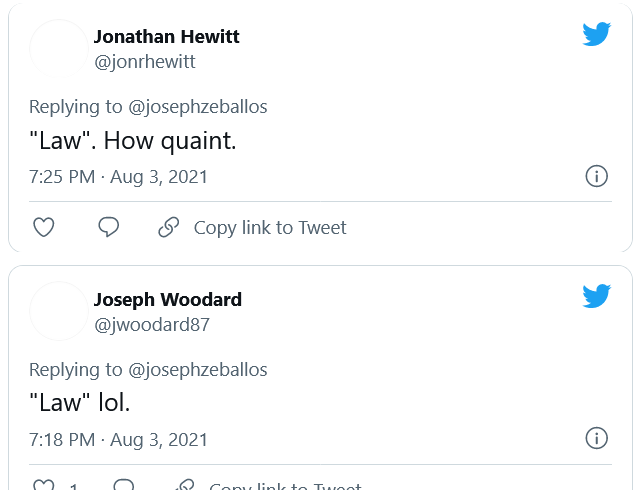Like Joseph Woodard's tweet with heart icon
This screenshot has height=490, width=641.
(x=44, y=485)
